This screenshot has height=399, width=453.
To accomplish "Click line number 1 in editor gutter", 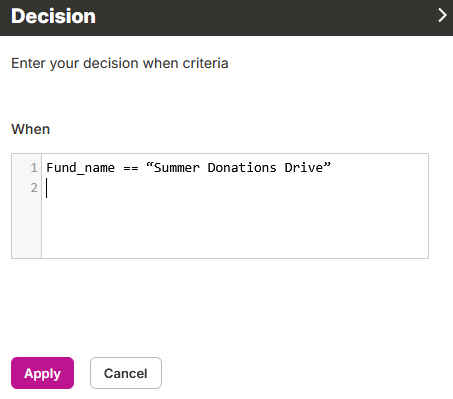I will (x=34, y=167).
